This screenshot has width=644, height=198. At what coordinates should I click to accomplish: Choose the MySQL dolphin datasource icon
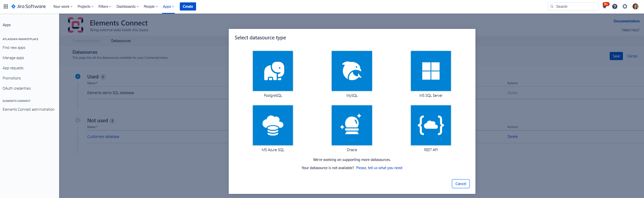tap(352, 71)
